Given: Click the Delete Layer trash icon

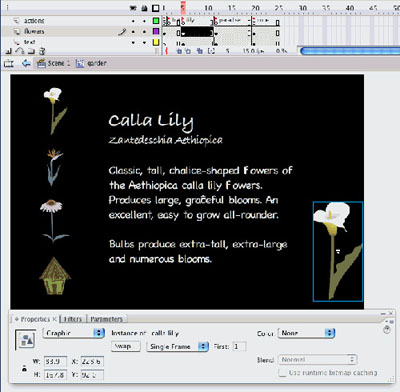Looking at the screenshot, I should coord(42,51).
